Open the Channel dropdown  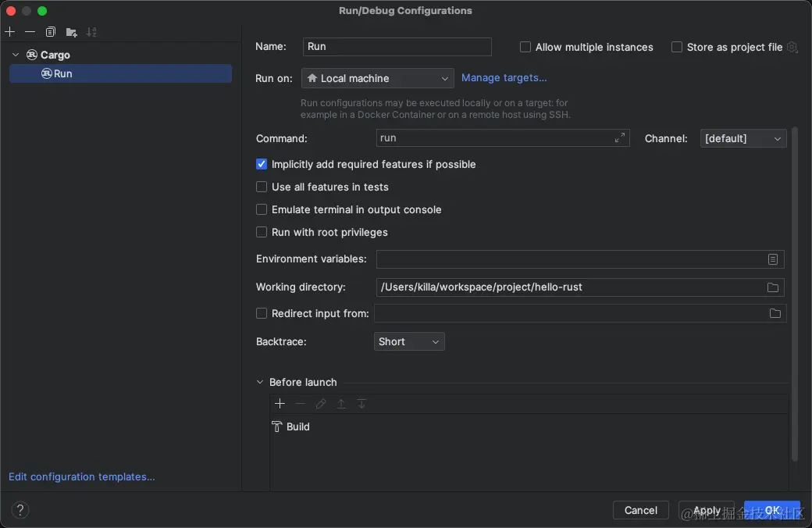pyautogui.click(x=743, y=138)
